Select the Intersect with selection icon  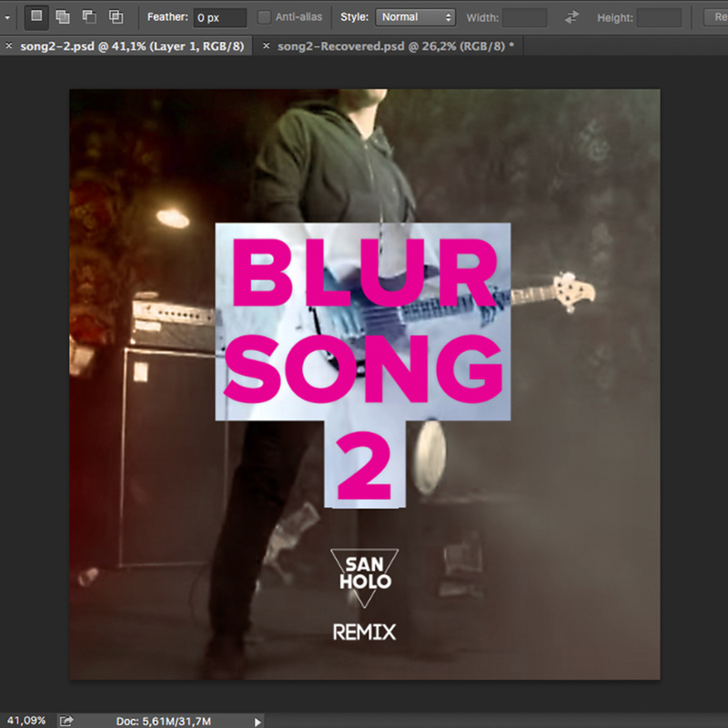pyautogui.click(x=116, y=17)
